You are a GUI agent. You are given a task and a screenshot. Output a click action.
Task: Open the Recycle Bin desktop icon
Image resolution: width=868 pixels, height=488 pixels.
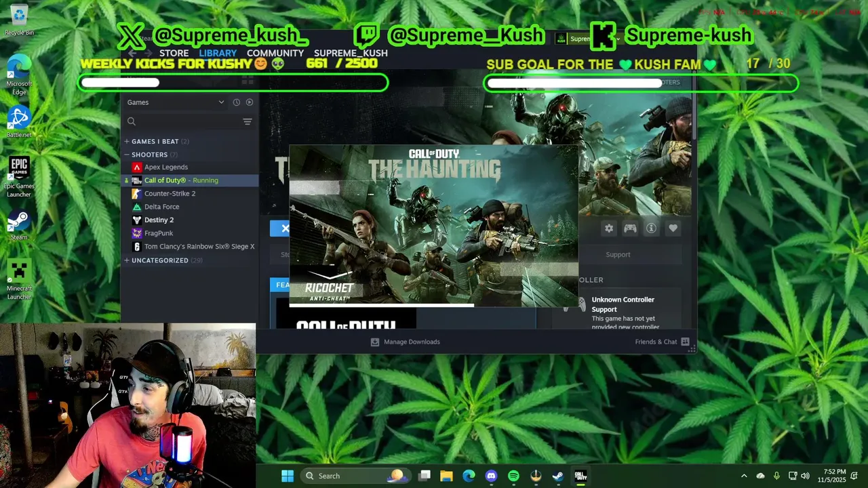19,20
